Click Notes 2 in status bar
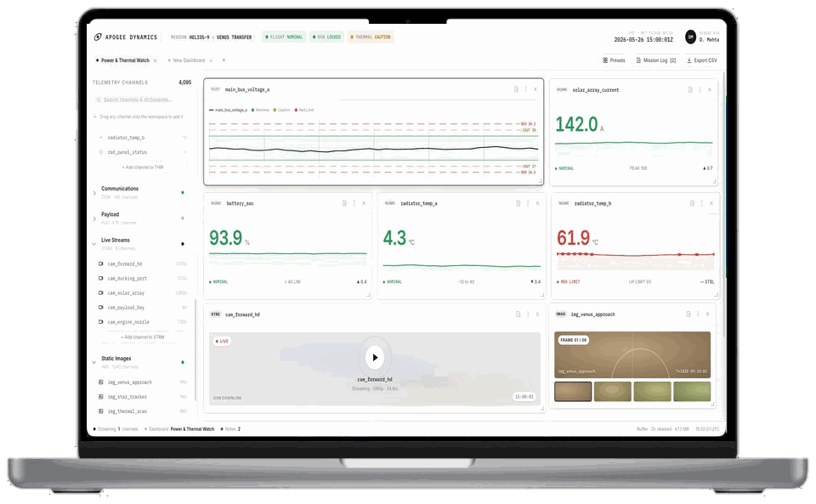816x504 pixels. (x=230, y=429)
